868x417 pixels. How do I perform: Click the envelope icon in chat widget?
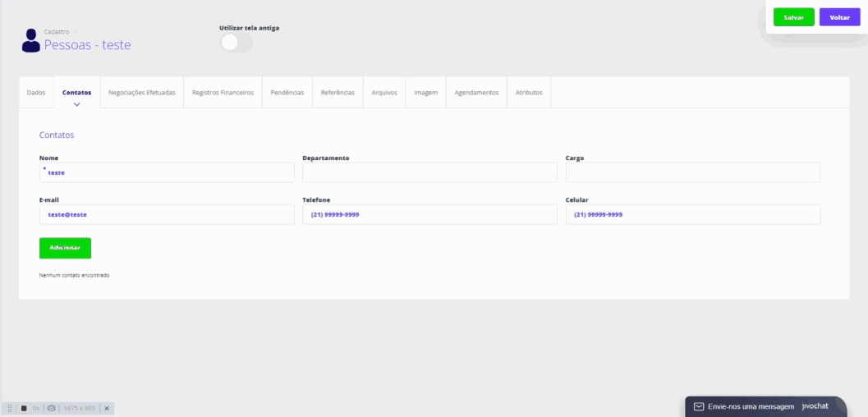tap(699, 406)
